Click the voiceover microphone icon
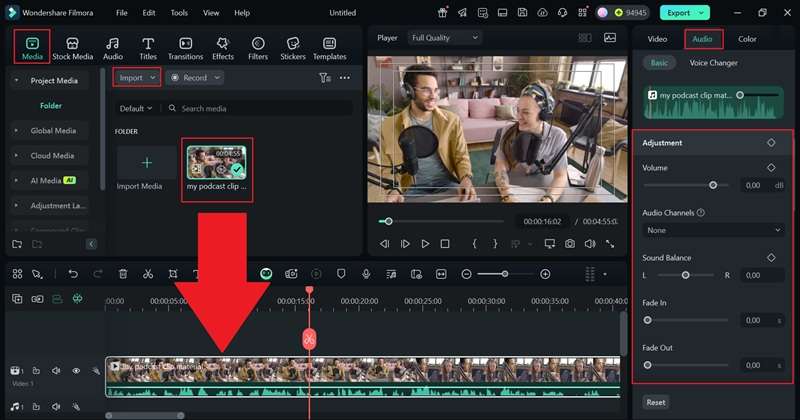 (366, 274)
